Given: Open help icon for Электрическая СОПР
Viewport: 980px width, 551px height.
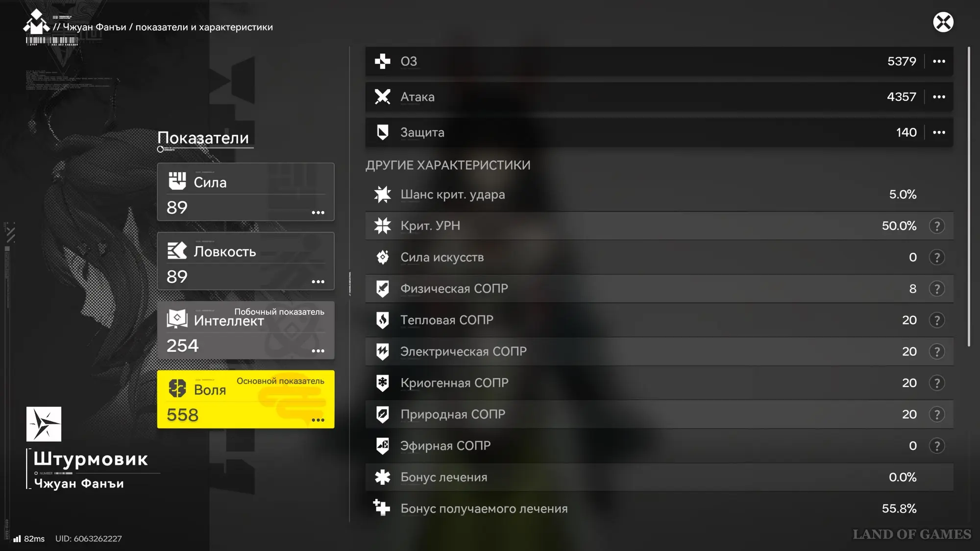Looking at the screenshot, I should click(x=936, y=351).
